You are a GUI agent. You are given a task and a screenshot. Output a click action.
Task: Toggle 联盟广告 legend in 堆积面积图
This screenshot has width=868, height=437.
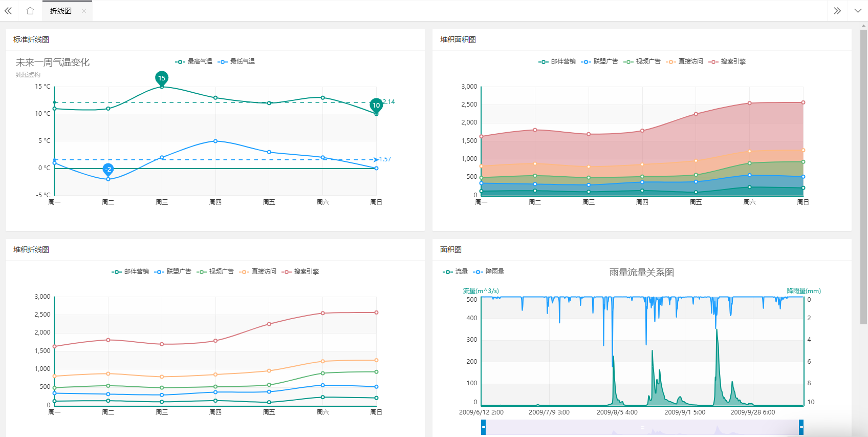[x=599, y=61]
